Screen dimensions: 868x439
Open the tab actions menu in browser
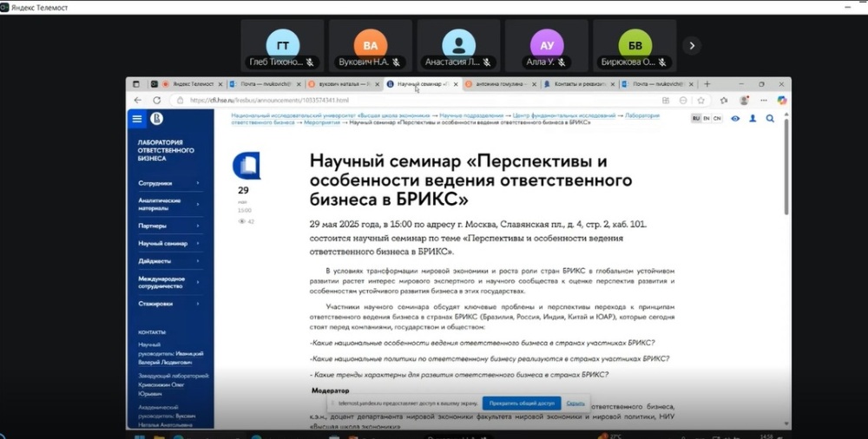pyautogui.click(x=136, y=84)
